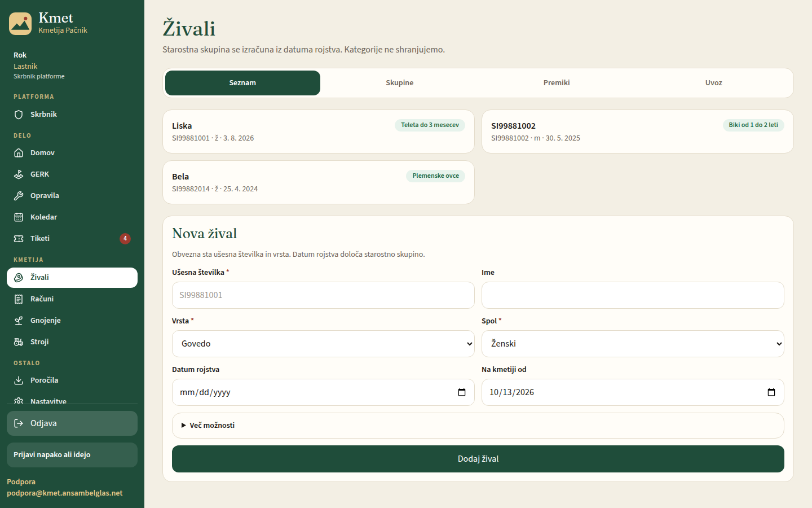The height and width of the screenshot is (508, 812).
Task: Email podpora@kmet.ansambelglas.net support link
Action: point(65,493)
